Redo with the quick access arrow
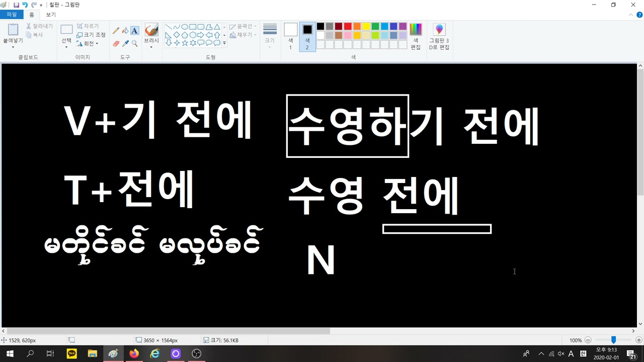This screenshot has width=644, height=362. (34, 5)
